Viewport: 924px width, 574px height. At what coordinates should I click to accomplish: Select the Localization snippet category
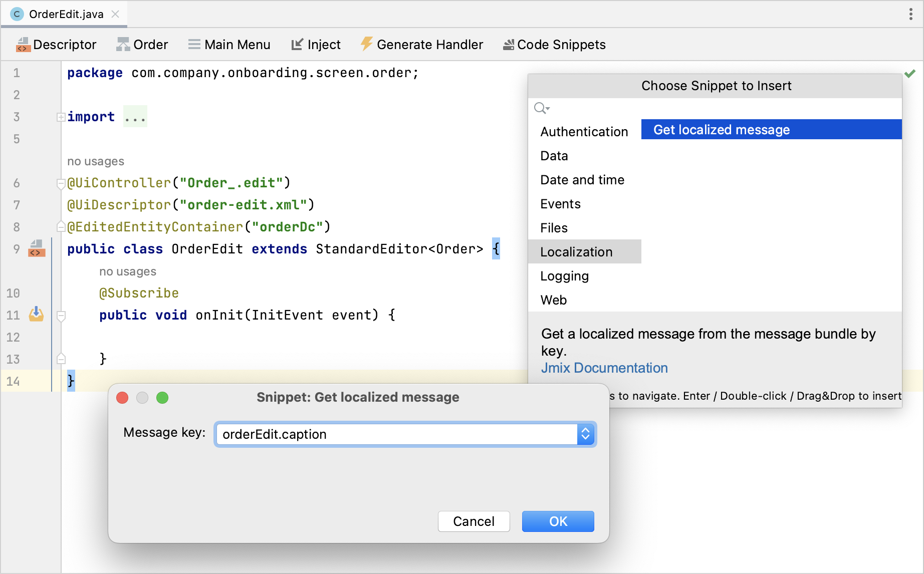[584, 251]
